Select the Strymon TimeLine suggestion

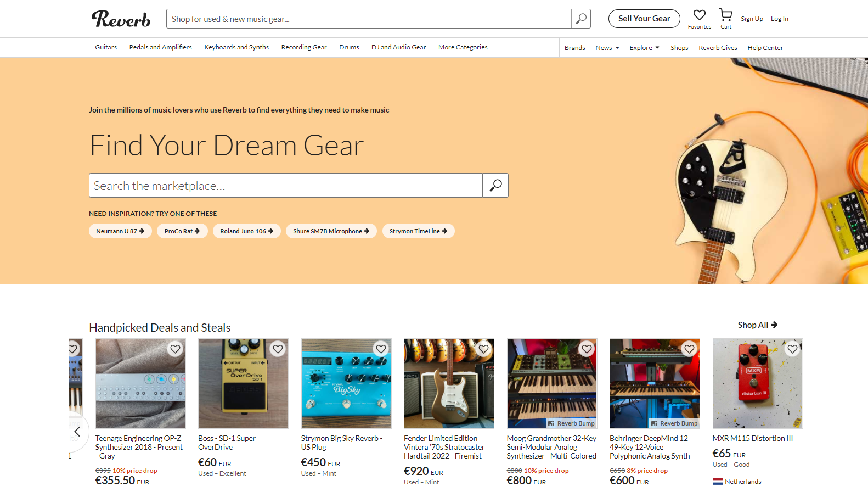(418, 231)
